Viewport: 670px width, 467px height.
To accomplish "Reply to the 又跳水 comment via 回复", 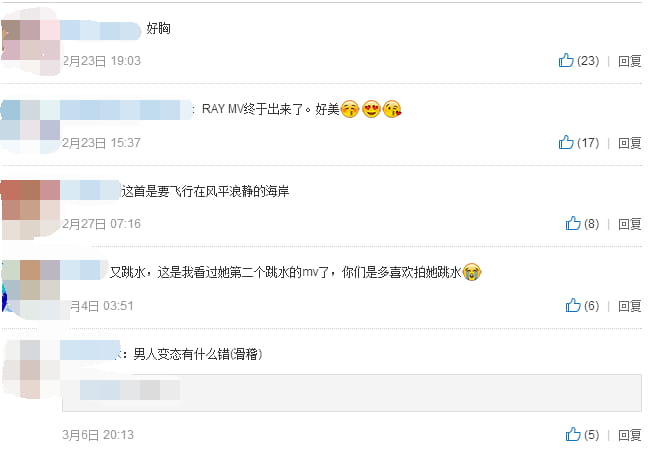I will pyautogui.click(x=629, y=306).
